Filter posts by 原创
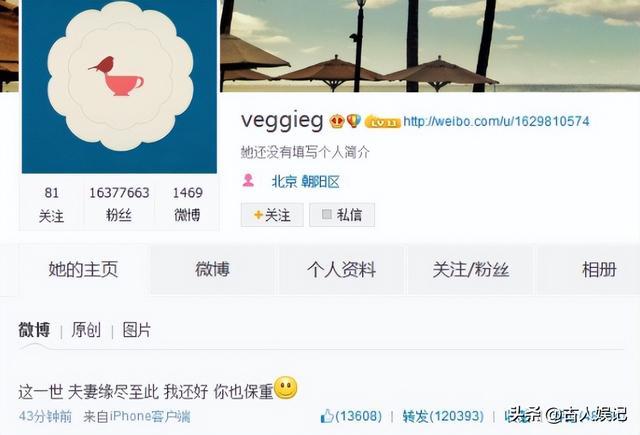The image size is (640, 435). coord(86,330)
